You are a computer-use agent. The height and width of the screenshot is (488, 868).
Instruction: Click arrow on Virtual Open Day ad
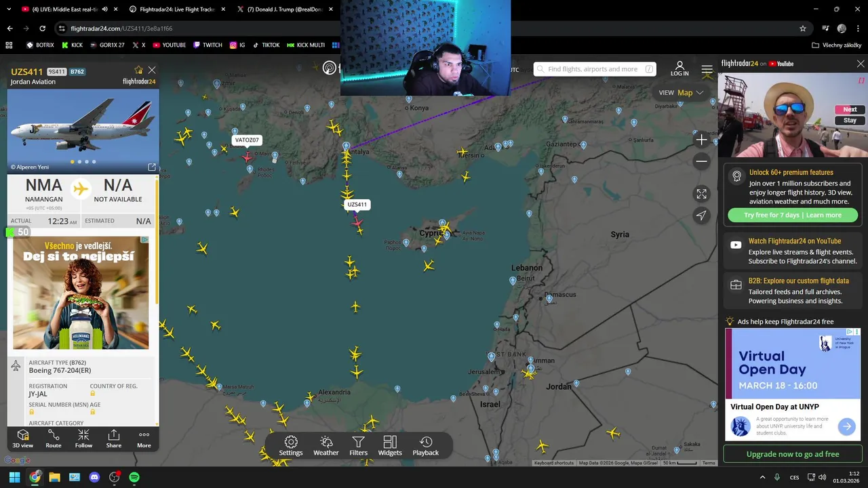846,426
